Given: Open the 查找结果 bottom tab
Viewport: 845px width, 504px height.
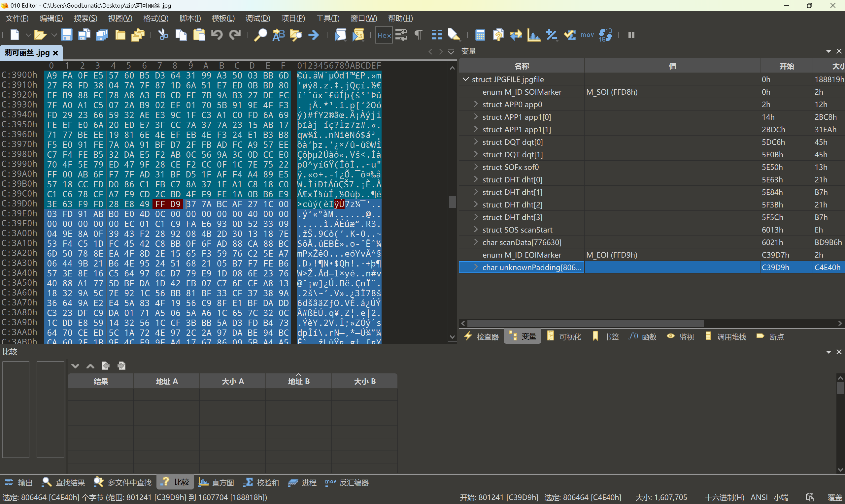Looking at the screenshot, I should pos(63,482).
